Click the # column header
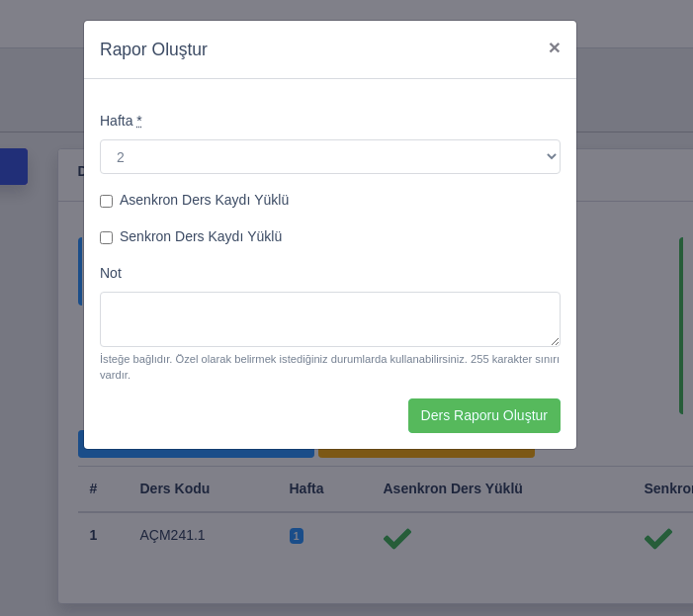This screenshot has width=693, height=616. point(93,488)
